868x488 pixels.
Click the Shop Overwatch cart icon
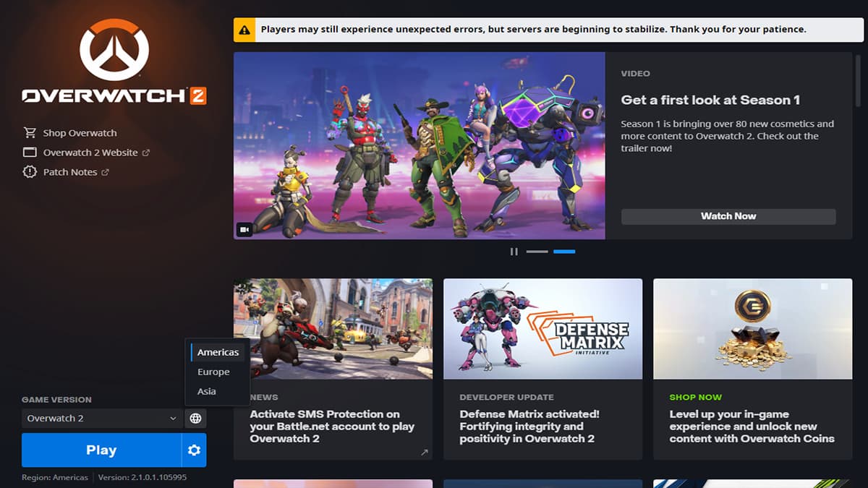30,132
